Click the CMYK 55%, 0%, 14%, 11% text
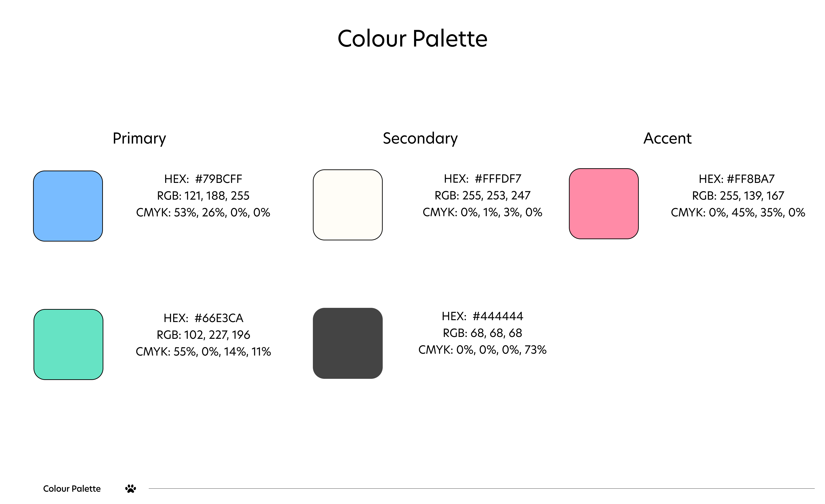825x504 pixels. point(203,352)
